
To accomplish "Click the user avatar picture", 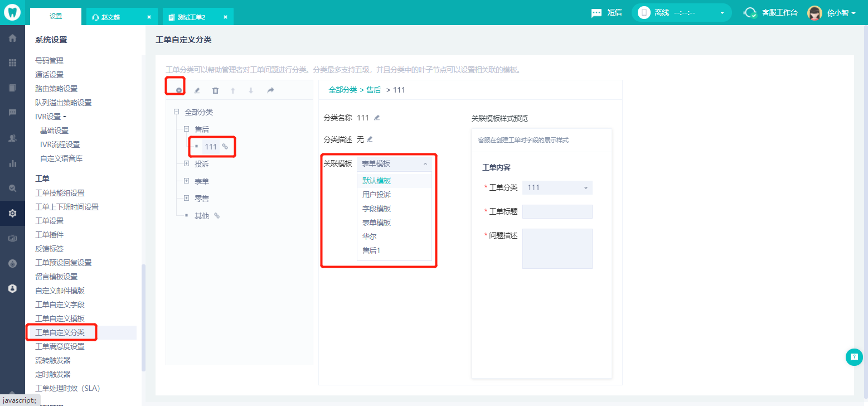I will tap(814, 13).
